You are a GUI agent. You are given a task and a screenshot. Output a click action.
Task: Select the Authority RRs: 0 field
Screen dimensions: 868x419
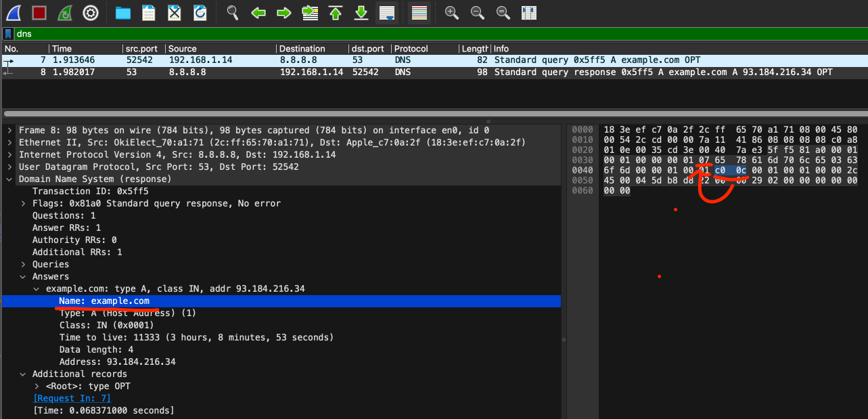point(74,240)
